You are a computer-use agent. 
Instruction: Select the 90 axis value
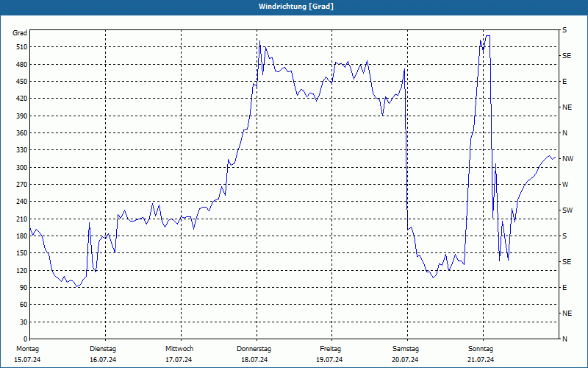[23, 288]
